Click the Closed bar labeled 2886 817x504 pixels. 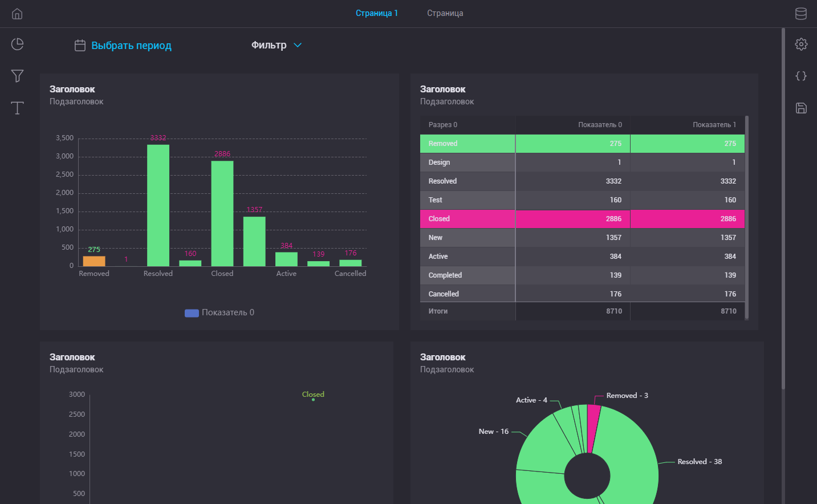click(222, 214)
